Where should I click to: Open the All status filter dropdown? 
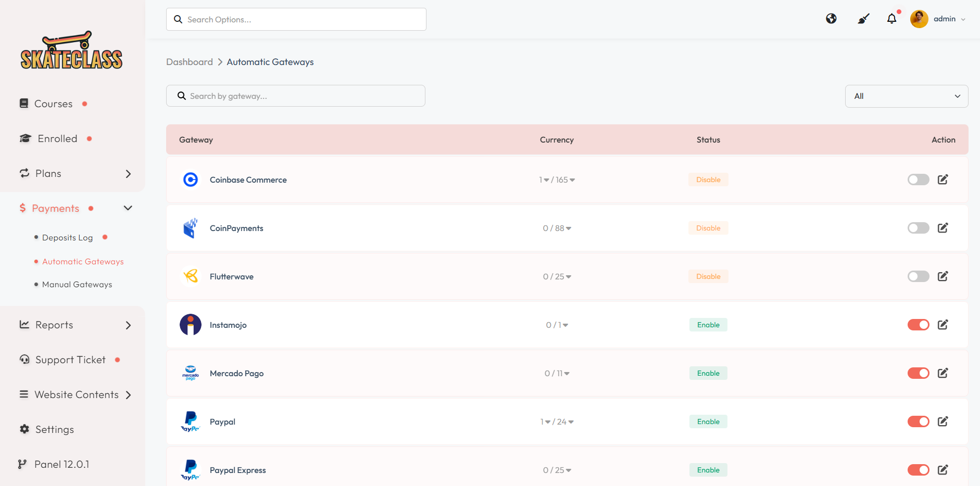tap(906, 96)
